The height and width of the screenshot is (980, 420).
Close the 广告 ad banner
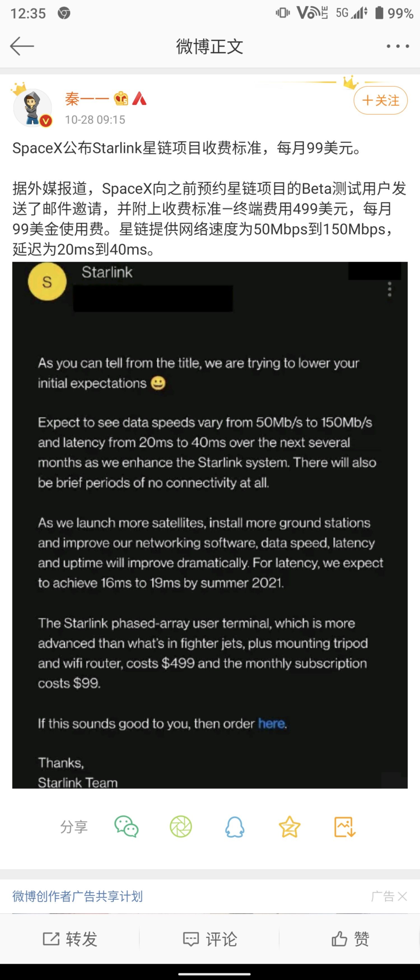tap(402, 896)
